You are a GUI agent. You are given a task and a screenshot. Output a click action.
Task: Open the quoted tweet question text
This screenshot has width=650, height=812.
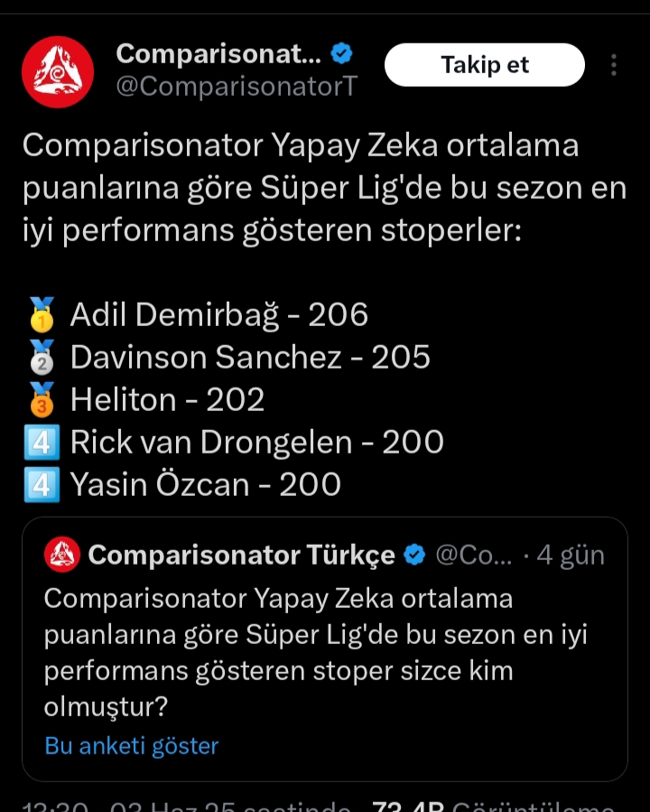tap(315, 652)
